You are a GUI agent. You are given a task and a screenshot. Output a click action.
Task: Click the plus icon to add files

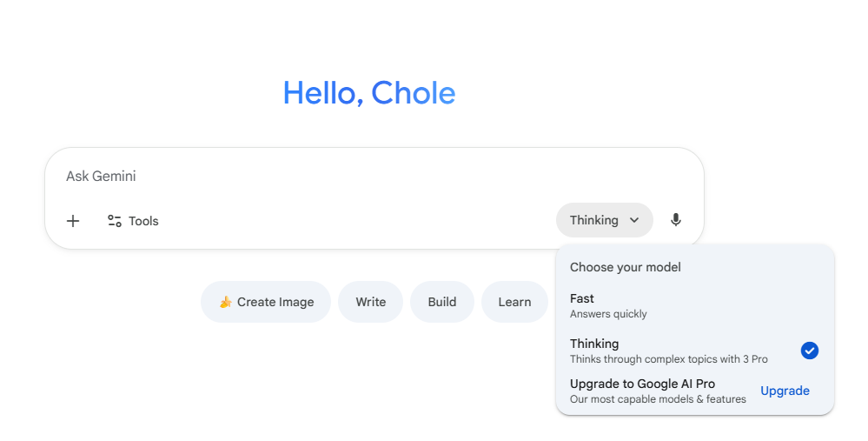[x=73, y=221]
